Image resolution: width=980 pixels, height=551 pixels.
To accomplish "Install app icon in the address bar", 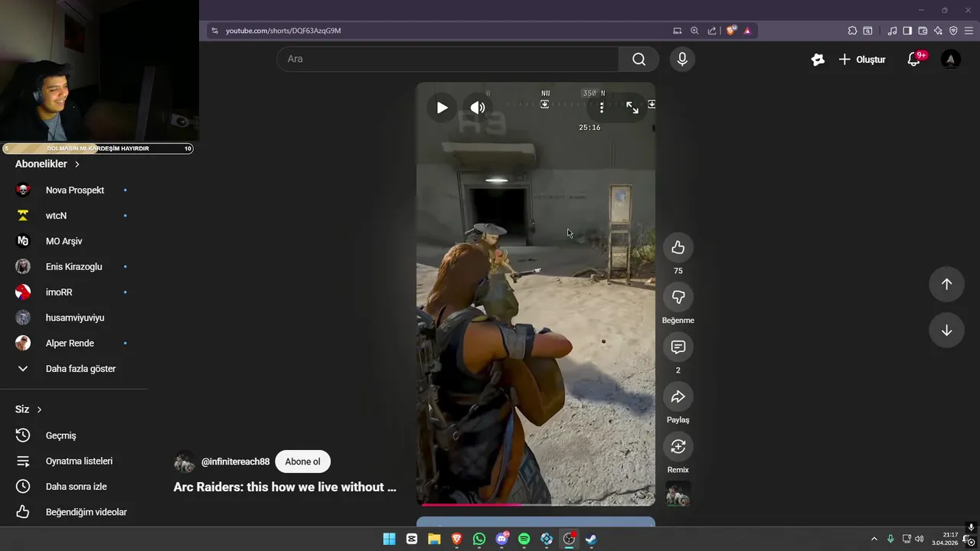I will tap(677, 31).
